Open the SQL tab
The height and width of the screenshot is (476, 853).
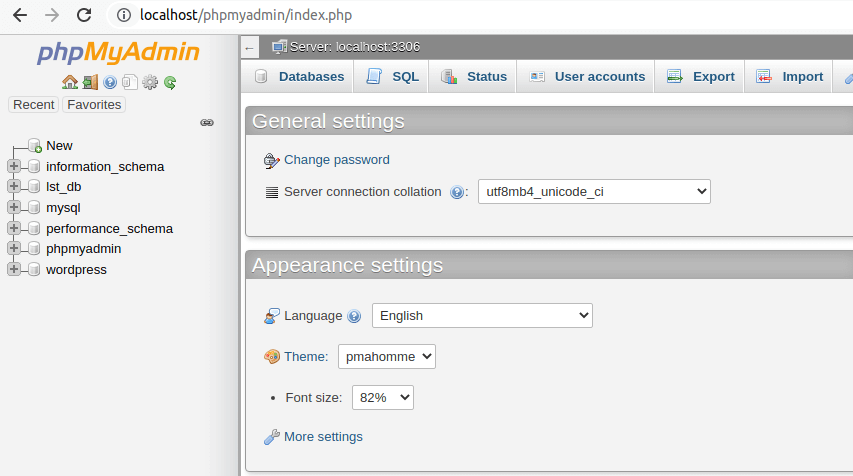392,77
